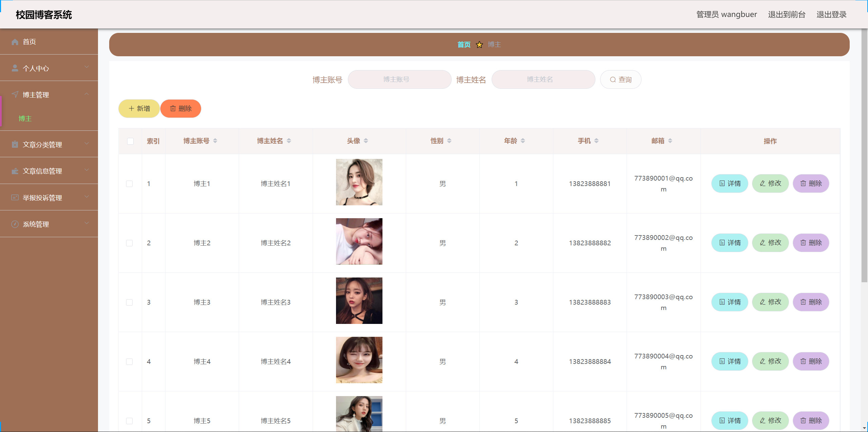This screenshot has width=868, height=432.
Task: Select the 个人中心 user icon
Action: [15, 68]
